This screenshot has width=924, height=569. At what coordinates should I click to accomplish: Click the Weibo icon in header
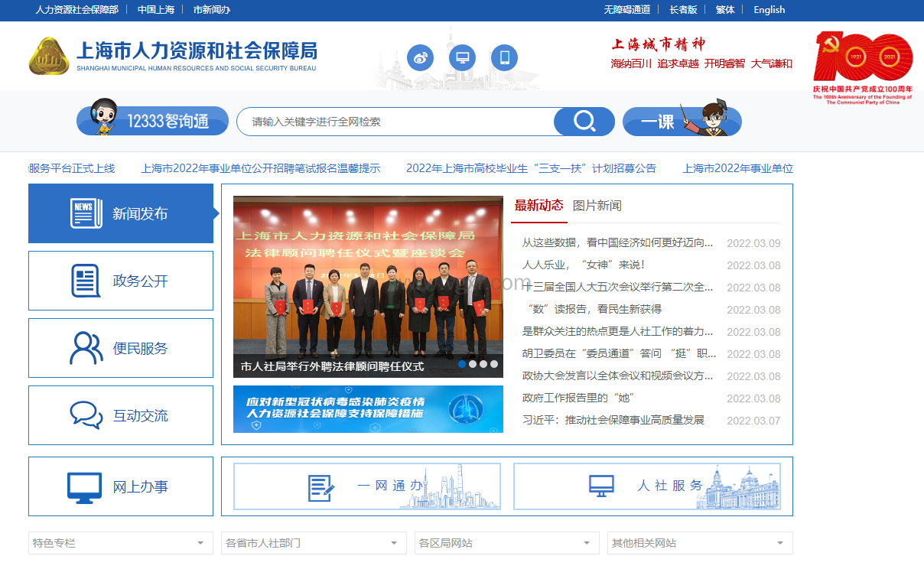pyautogui.click(x=420, y=57)
